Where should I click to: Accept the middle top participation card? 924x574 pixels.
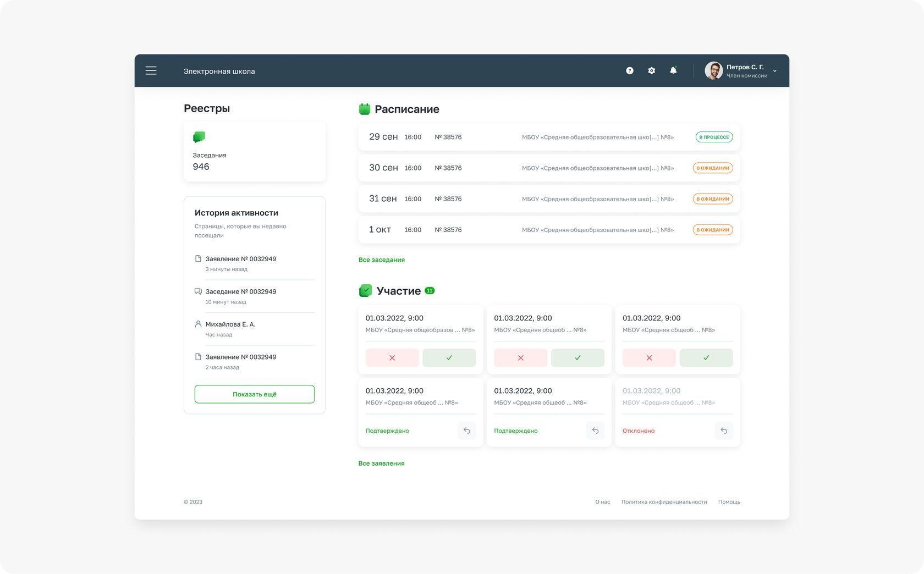(x=577, y=358)
